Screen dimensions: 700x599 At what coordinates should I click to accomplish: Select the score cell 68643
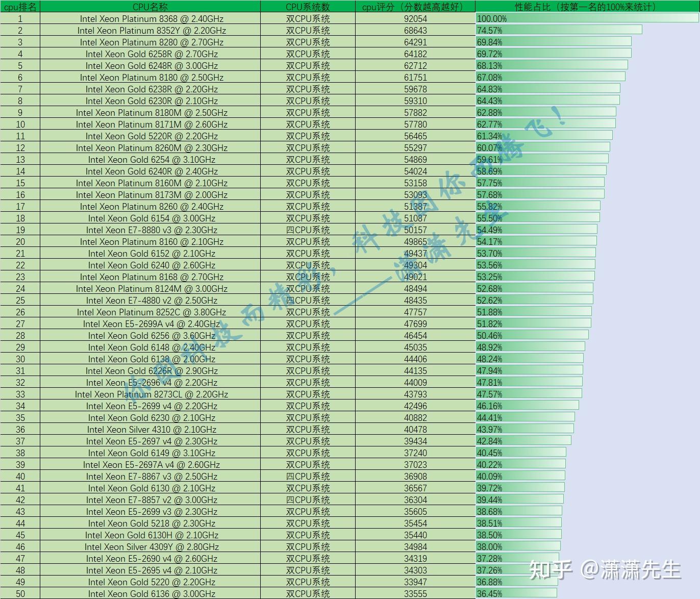(x=415, y=31)
